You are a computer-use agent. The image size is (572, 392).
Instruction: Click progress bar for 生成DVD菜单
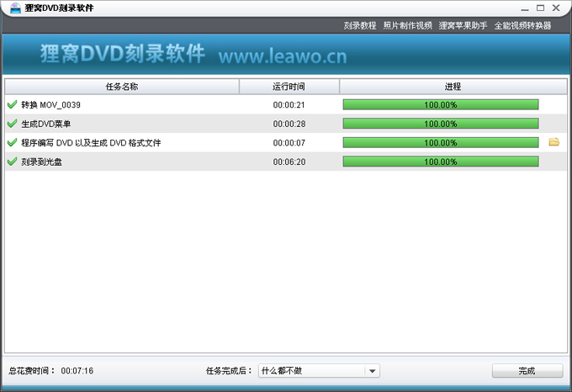point(441,124)
